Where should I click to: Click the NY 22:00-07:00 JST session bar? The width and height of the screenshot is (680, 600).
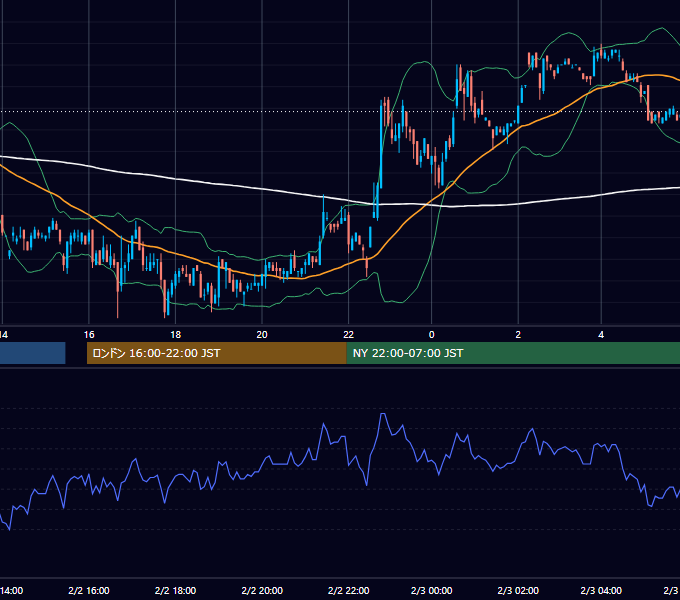(513, 353)
